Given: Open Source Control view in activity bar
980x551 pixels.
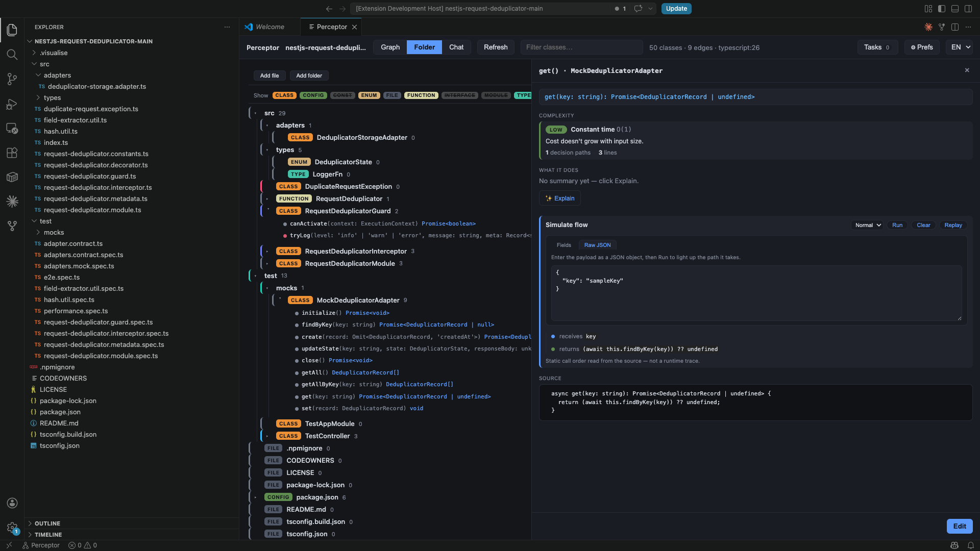Looking at the screenshot, I should pos(12,79).
